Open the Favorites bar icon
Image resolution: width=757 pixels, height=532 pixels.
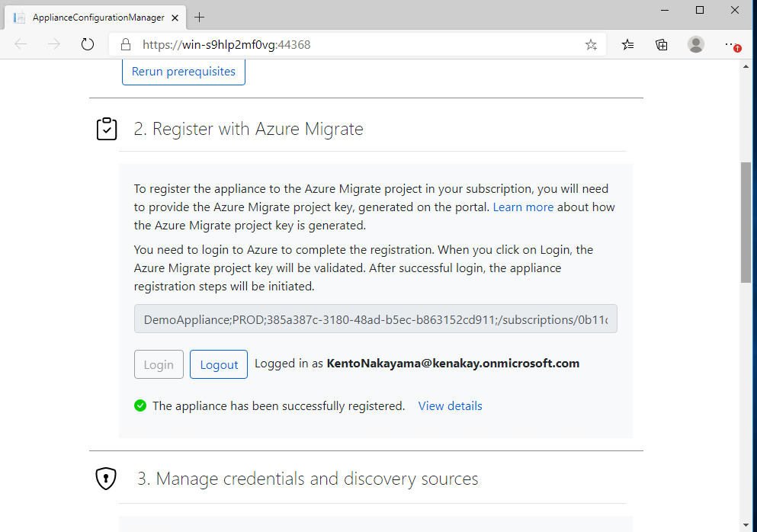pyautogui.click(x=627, y=44)
